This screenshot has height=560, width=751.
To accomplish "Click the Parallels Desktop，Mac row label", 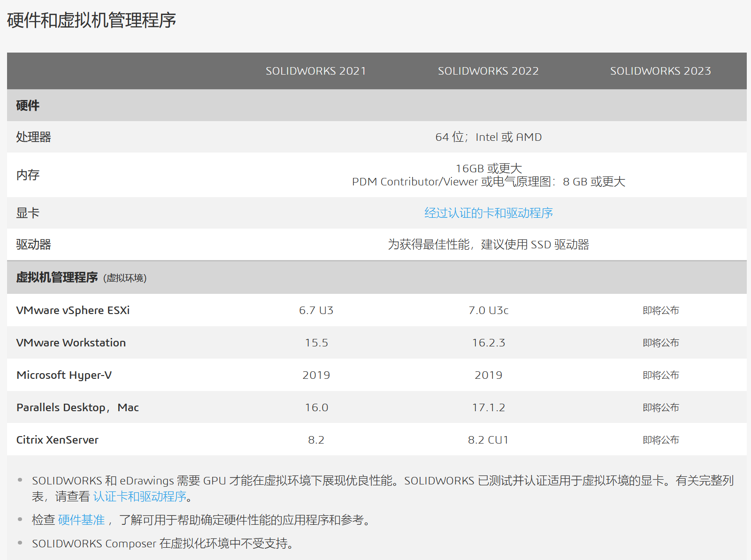I will [x=77, y=407].
